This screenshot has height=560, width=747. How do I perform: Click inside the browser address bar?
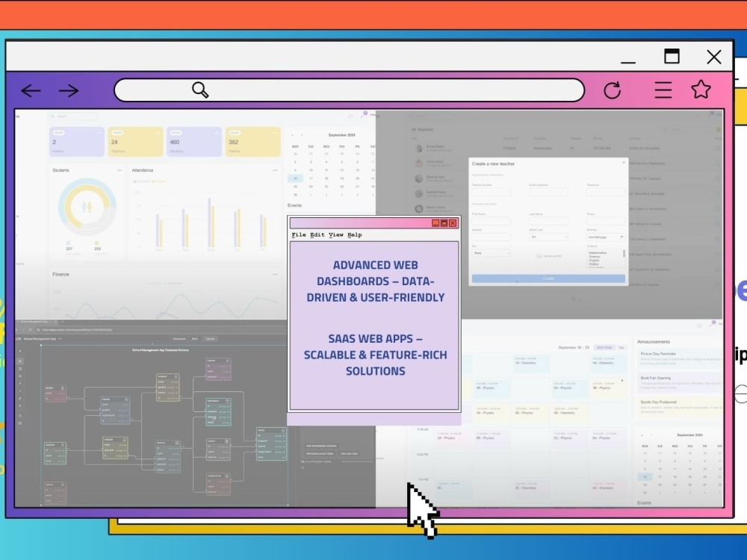point(349,90)
